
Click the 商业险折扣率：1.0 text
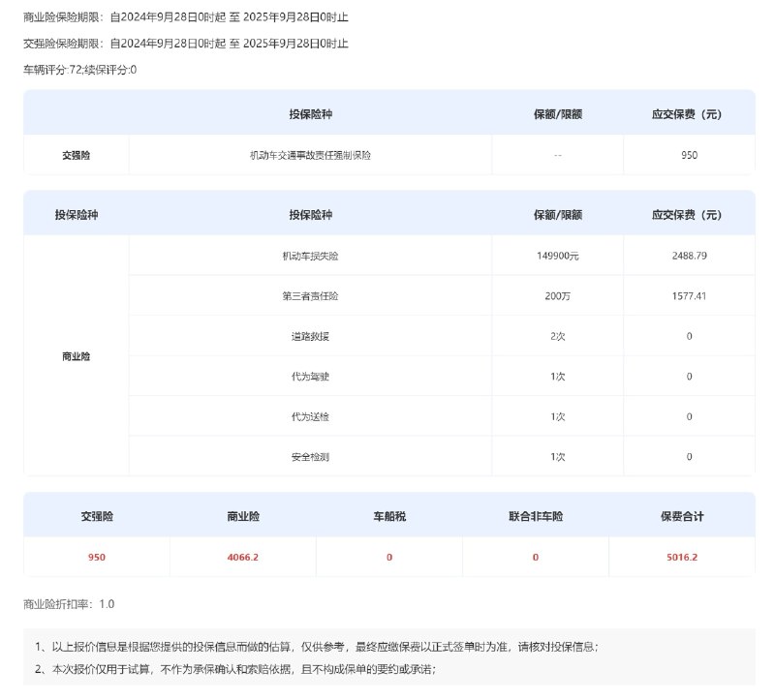click(69, 604)
